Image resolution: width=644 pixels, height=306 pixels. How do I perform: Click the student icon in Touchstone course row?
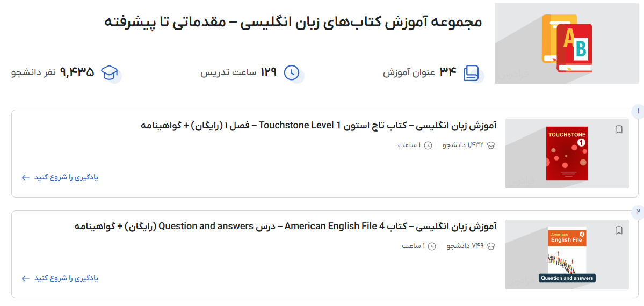pyautogui.click(x=491, y=145)
